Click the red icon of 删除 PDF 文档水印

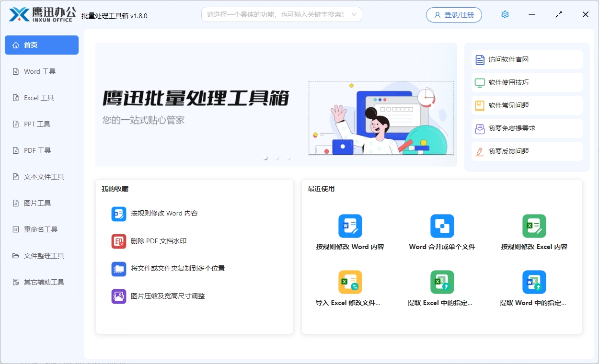(x=119, y=241)
